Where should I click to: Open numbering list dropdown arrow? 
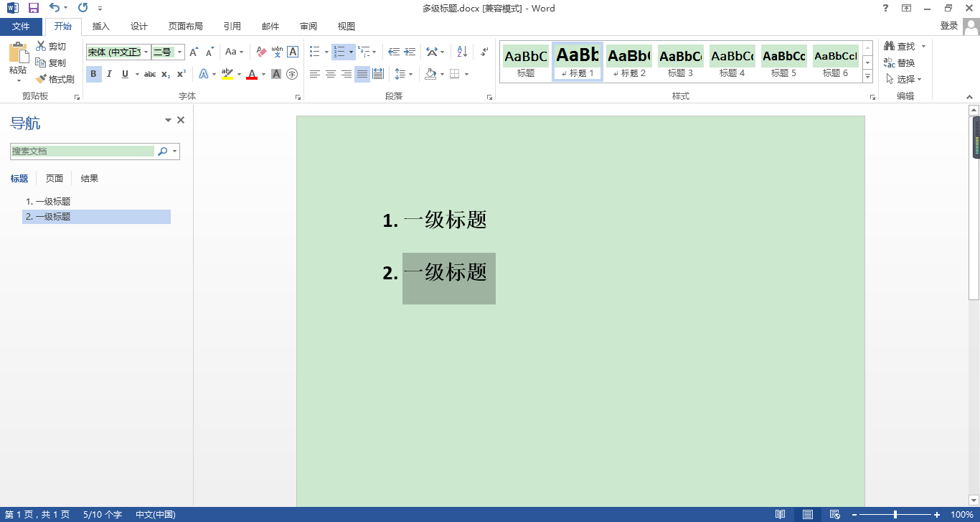(x=351, y=52)
